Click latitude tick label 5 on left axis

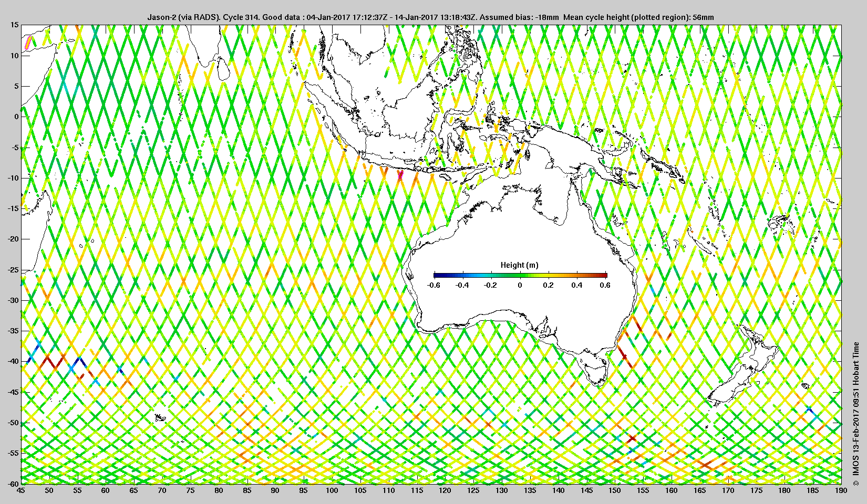[x=16, y=86]
